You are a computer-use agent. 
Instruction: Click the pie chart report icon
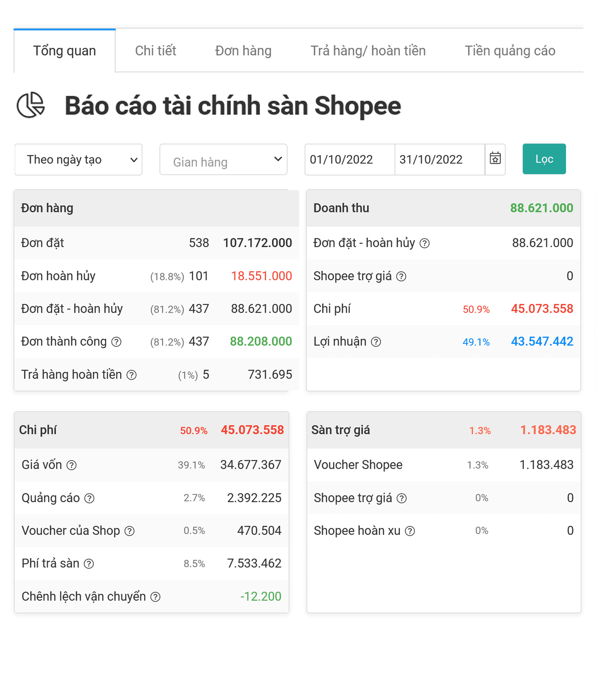[x=30, y=105]
